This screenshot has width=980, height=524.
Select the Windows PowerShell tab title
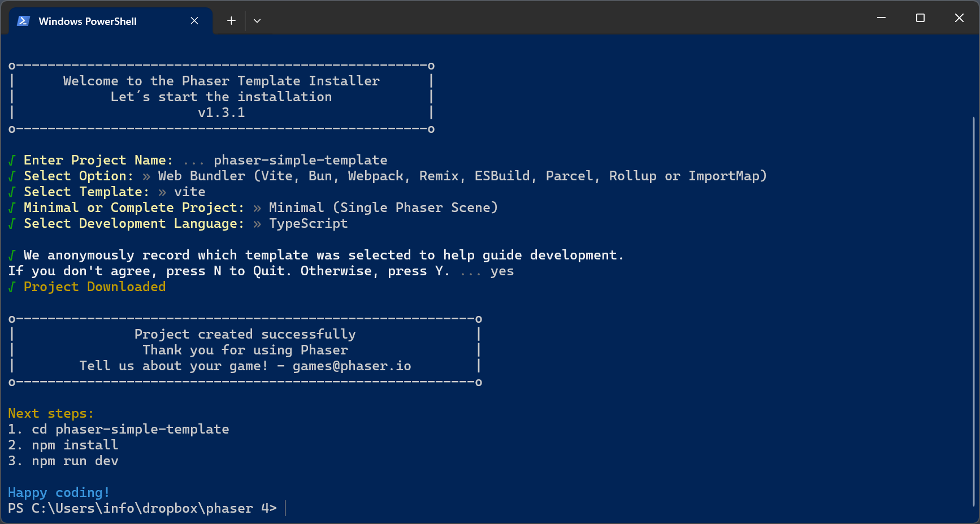pyautogui.click(x=88, y=21)
